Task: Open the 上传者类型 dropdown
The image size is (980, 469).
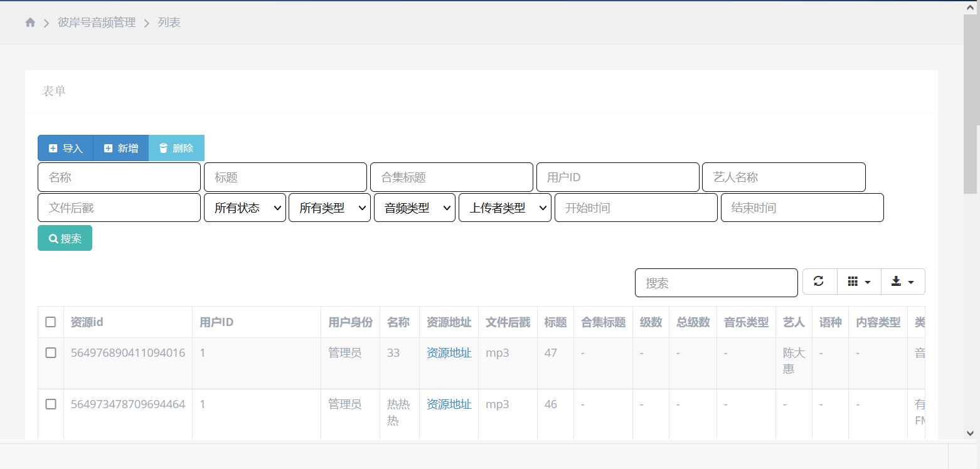Action: click(505, 208)
